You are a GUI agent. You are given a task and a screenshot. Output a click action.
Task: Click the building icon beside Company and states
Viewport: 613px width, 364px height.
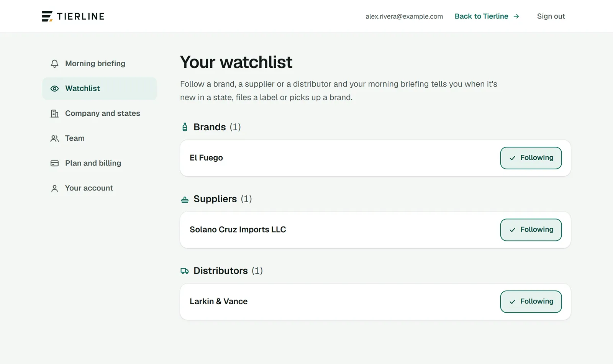(x=54, y=113)
